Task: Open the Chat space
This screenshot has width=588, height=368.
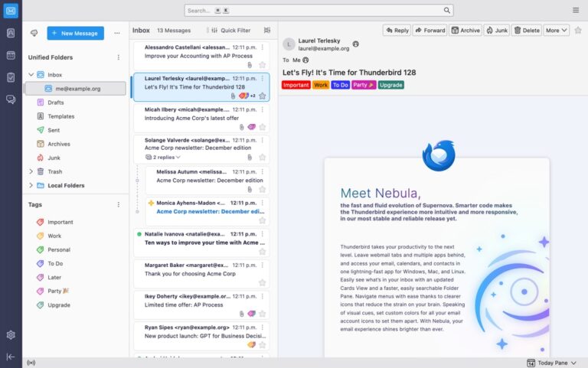Action: click(11, 99)
